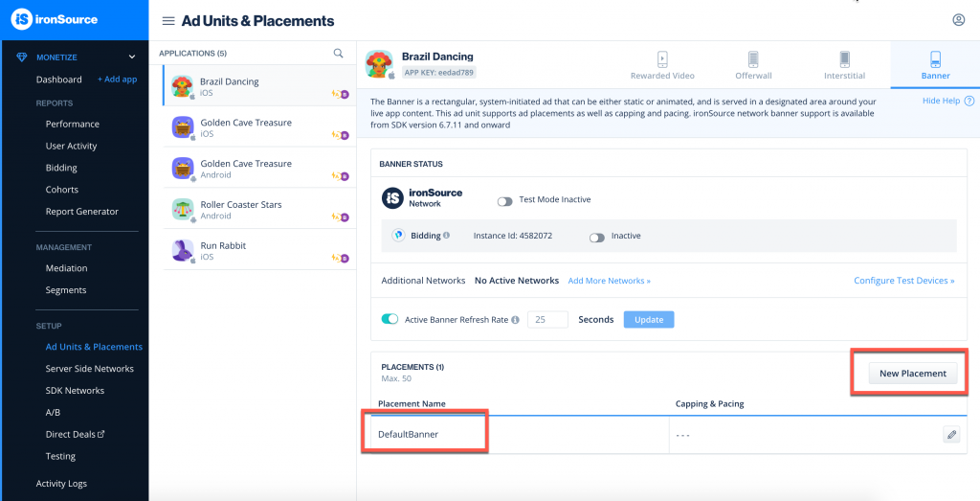
Task: Click the Golden Cave Treasure Android app icon
Action: point(183,169)
